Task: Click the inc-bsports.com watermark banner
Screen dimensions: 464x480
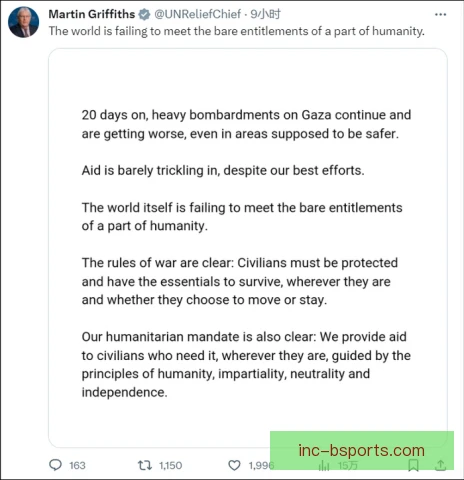Action: point(362,450)
